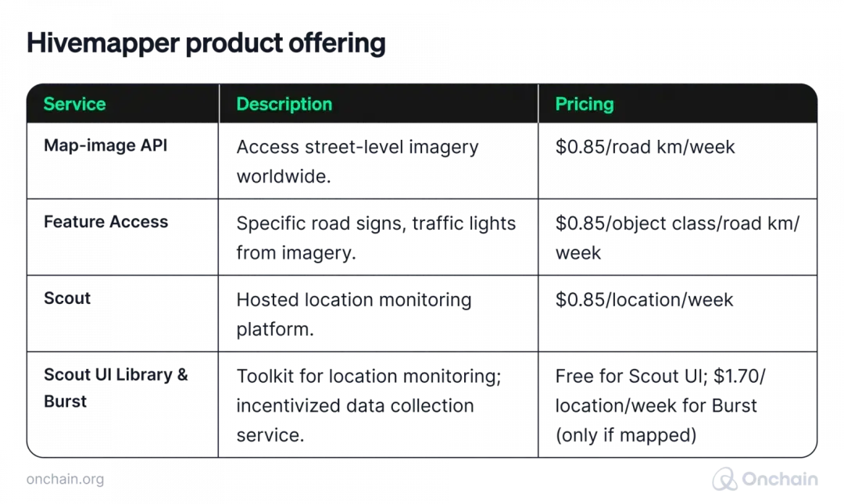Image resolution: width=844 pixels, height=504 pixels.
Task: Select the Scout service cell
Action: 67,298
